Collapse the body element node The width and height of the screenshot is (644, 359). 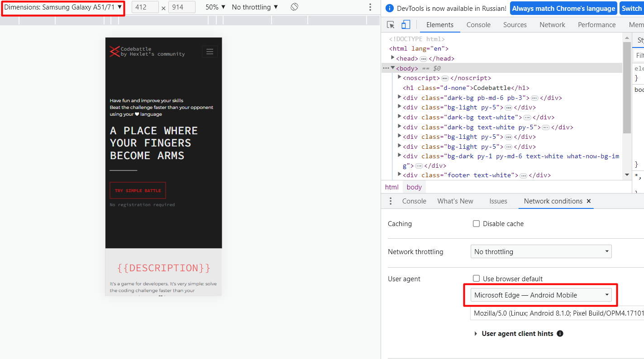tap(393, 68)
